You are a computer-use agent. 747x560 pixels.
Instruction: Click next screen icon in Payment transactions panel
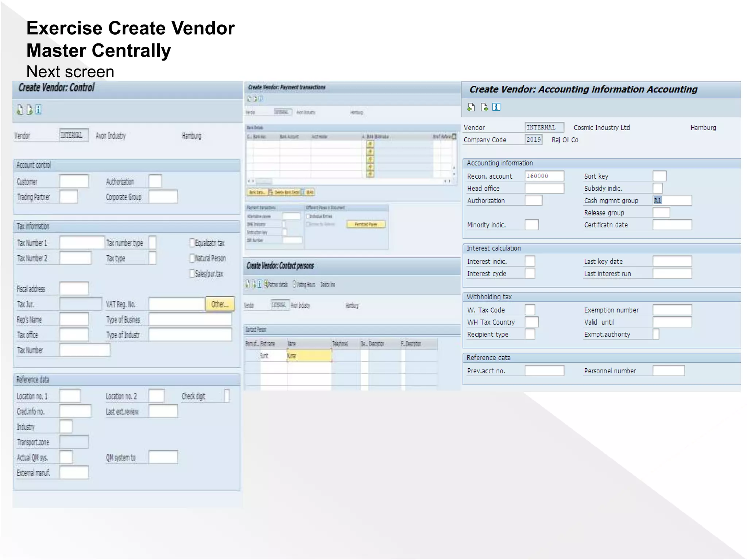(255, 98)
